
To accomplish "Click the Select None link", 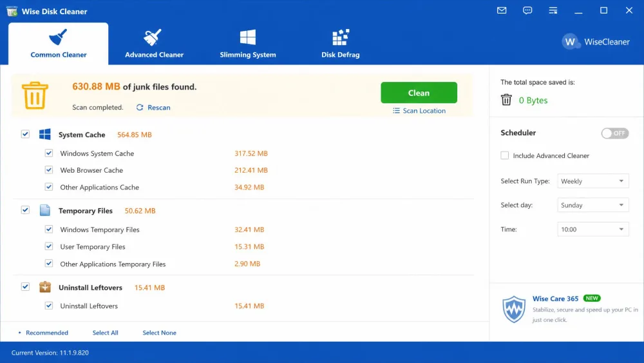I will (159, 333).
